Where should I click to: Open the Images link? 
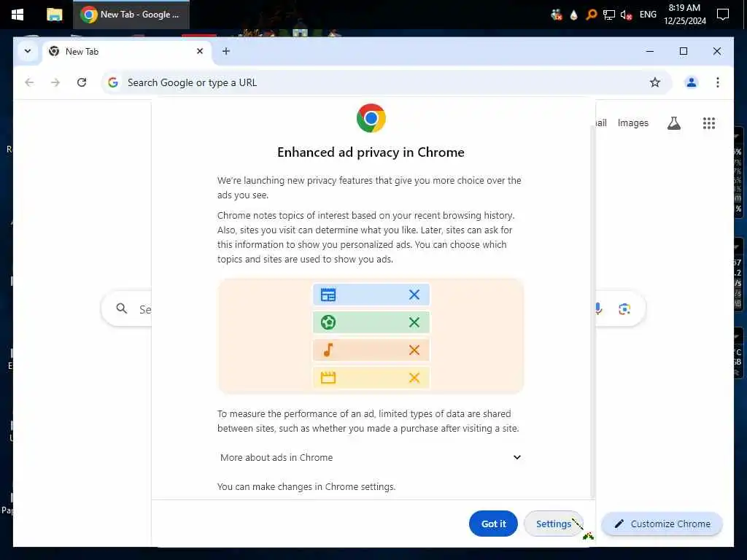[632, 122]
